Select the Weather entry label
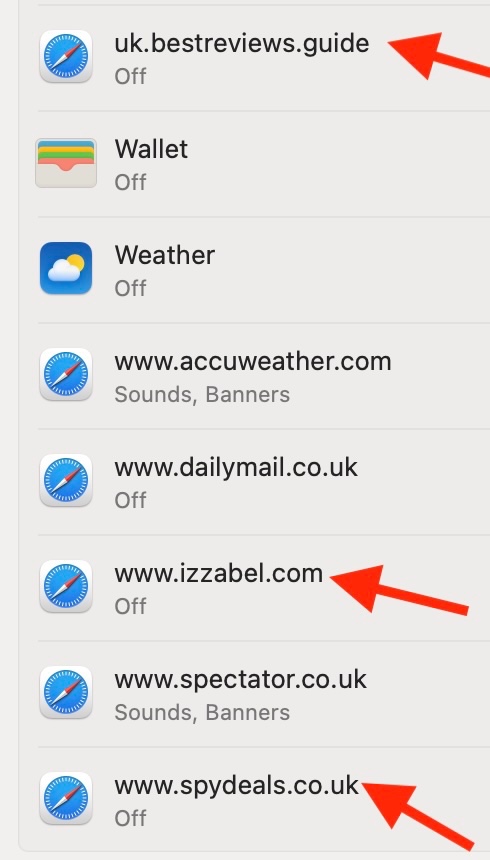Viewport: 490px width, 860px height. pyautogui.click(x=165, y=255)
